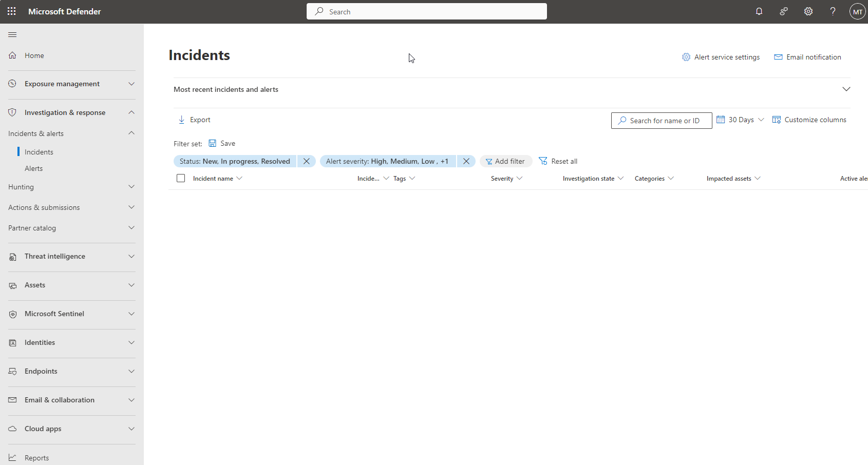Click the Export download arrow icon
Screen dimensions: 868x465
[181, 120]
